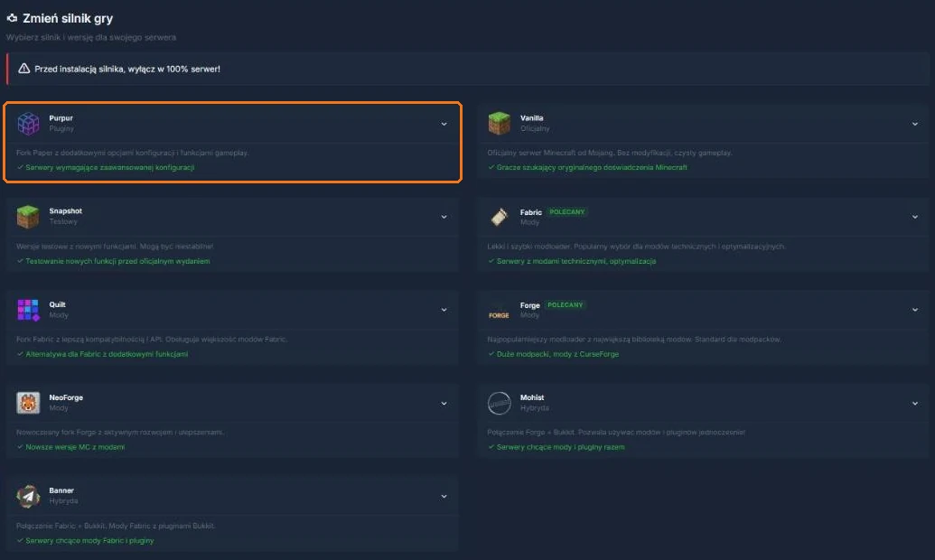Click the Snapshot engine card title
Screen dimensions: 935x560
(66, 211)
